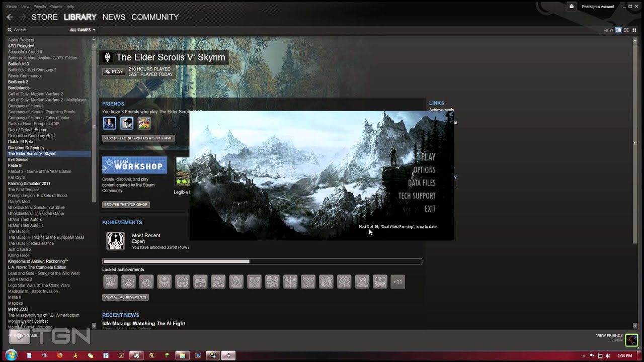Click VIEW FRIENDS text at bottom right
The height and width of the screenshot is (362, 644).
(x=609, y=335)
